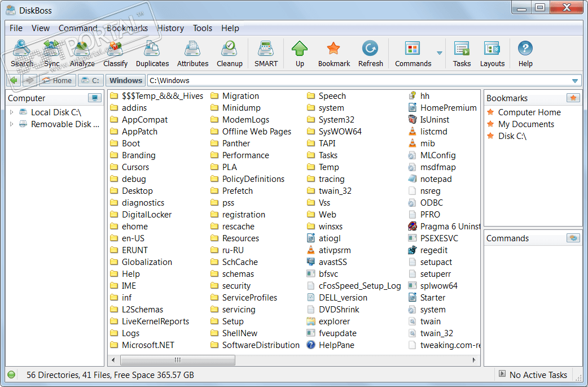Click the Windows breadcrumb button
Viewport: 588px width, 387px height.
tap(126, 80)
